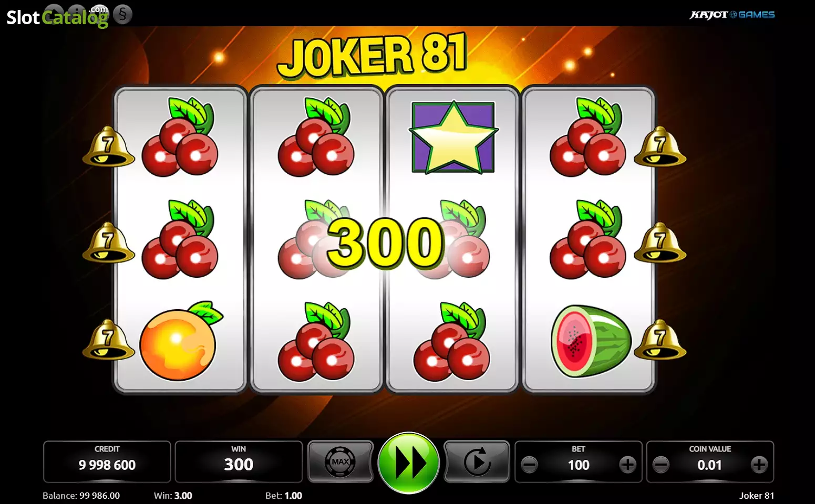Click the green spin button
This screenshot has width=815, height=504.
pyautogui.click(x=408, y=463)
